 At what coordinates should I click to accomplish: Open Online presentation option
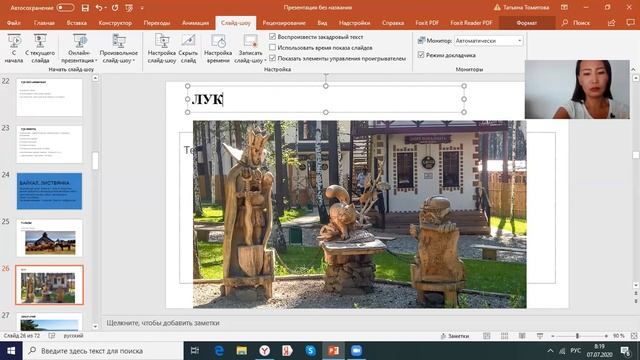[x=79, y=48]
